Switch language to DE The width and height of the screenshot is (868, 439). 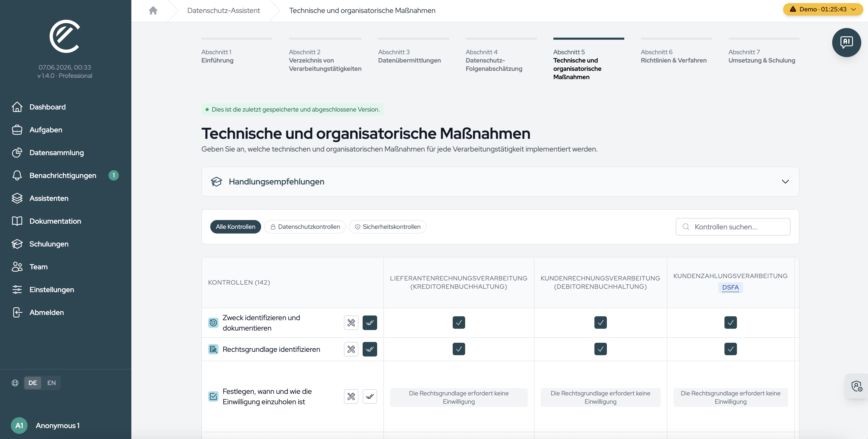(x=33, y=383)
